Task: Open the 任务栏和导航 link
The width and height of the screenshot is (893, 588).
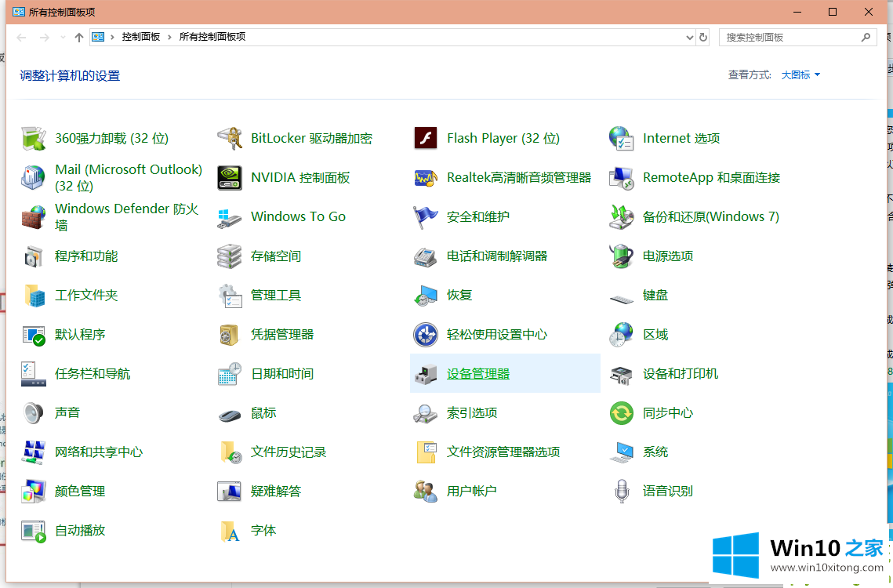Action: point(93,374)
